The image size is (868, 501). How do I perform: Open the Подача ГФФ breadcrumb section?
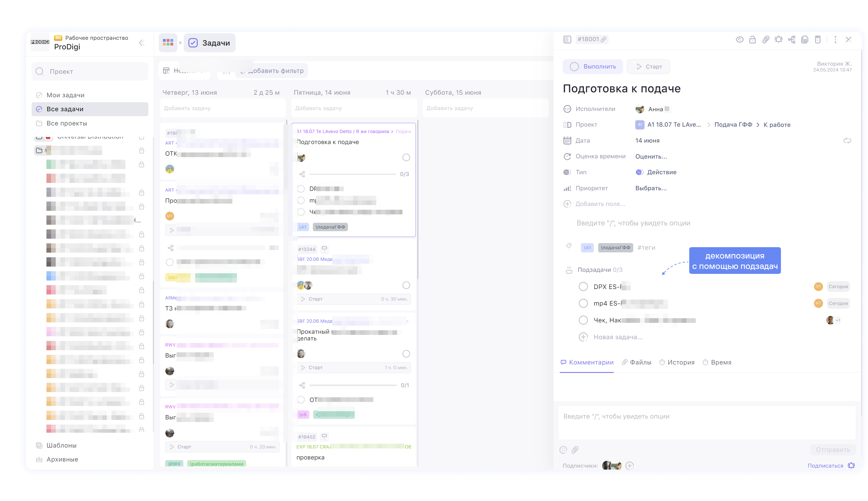point(733,125)
